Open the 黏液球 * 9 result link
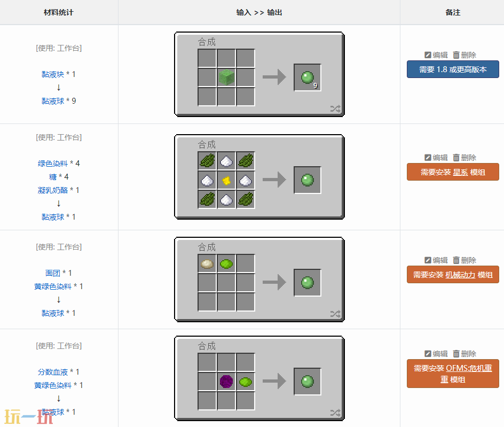 coord(53,101)
